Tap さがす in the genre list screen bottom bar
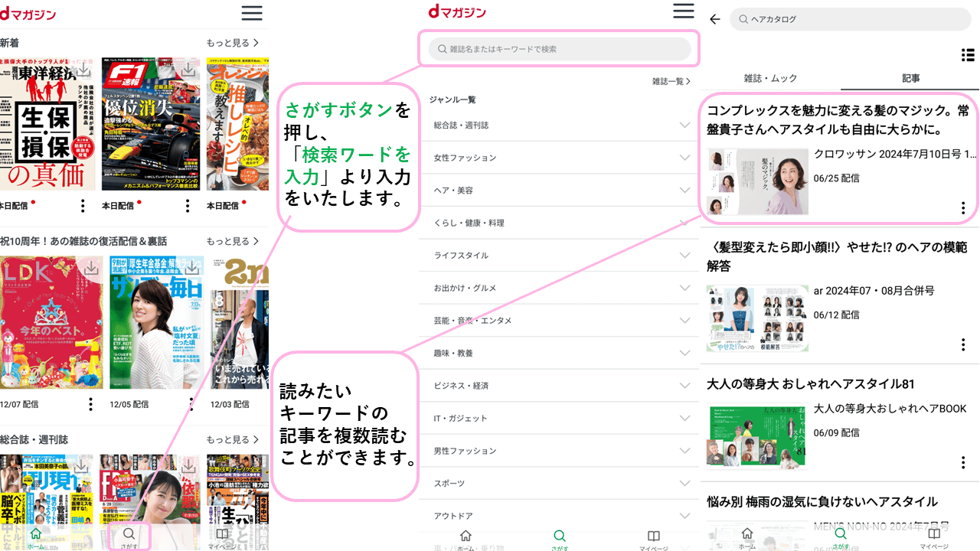The image size is (980, 551). (x=560, y=540)
